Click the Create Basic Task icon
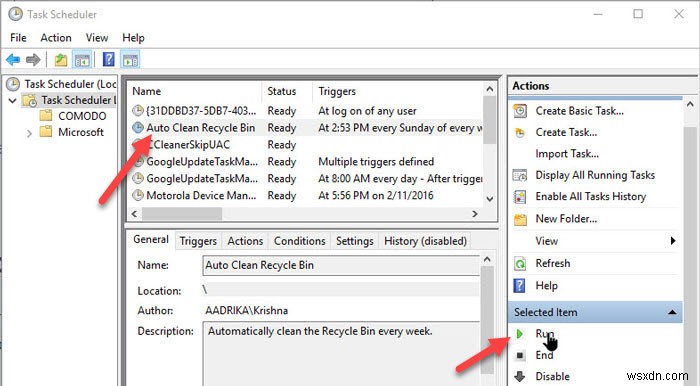The width and height of the screenshot is (700, 386). [520, 111]
